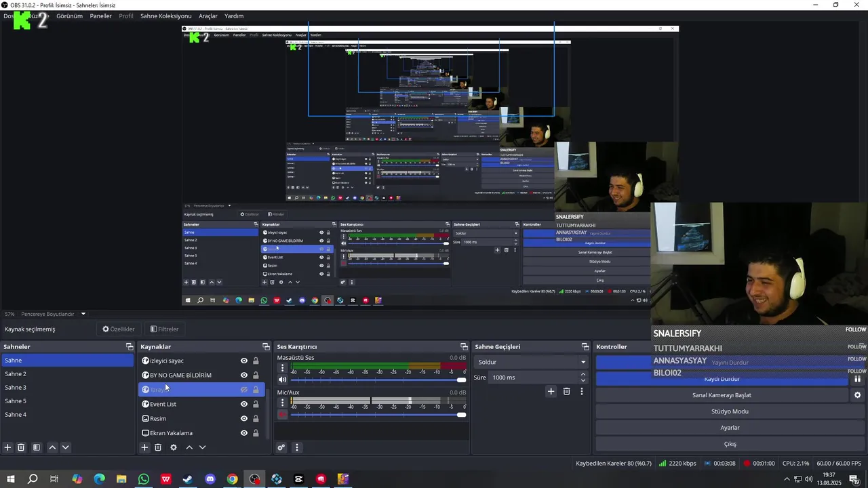Open the audio mixer menu three dots at the bottom
The image size is (868, 488).
296,447
